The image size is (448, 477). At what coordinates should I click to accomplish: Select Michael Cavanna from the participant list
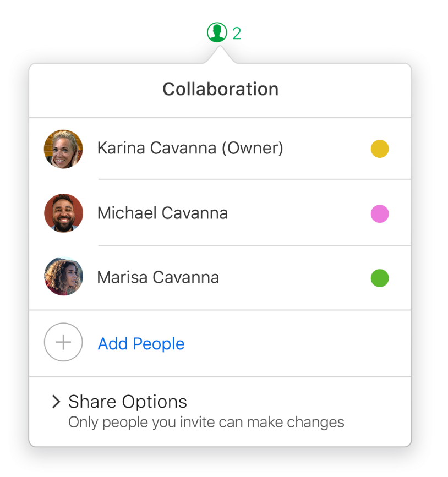[162, 213]
